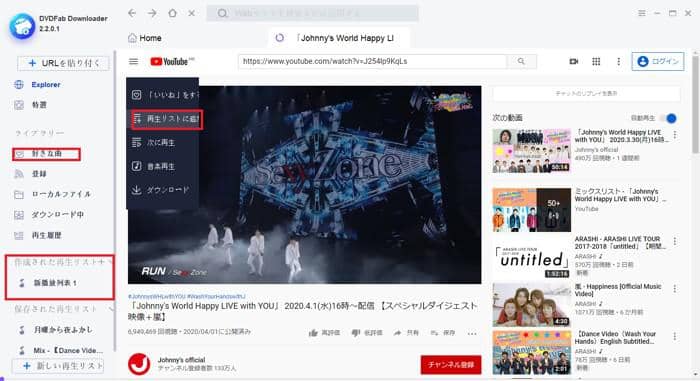
Task: Open the three-dot menu under the video
Action: click(x=472, y=333)
